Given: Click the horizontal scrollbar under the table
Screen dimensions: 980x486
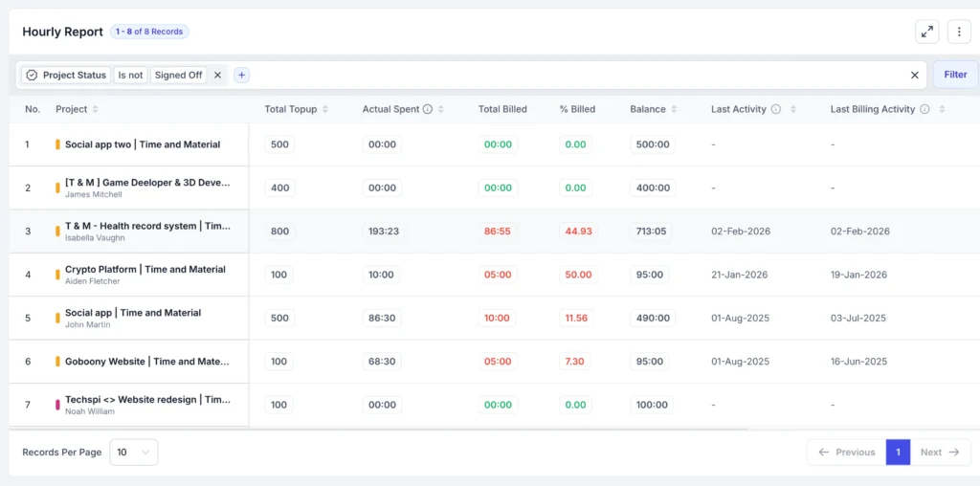Looking at the screenshot, I should click(378, 430).
